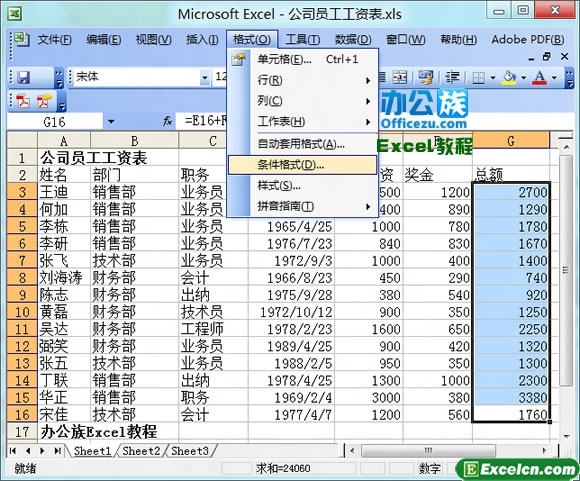Click the row 17 header
This screenshot has height=481, width=580.
(x=22, y=432)
